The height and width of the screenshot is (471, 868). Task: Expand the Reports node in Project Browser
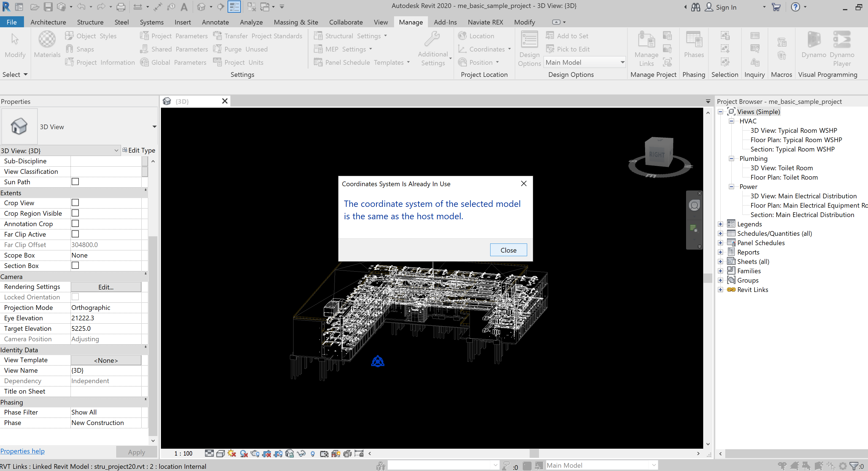[720, 252]
